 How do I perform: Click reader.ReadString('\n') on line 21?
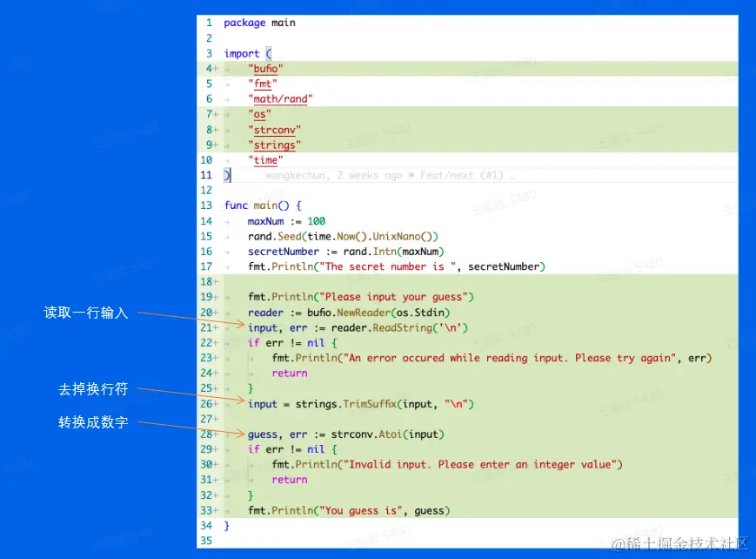coord(399,327)
